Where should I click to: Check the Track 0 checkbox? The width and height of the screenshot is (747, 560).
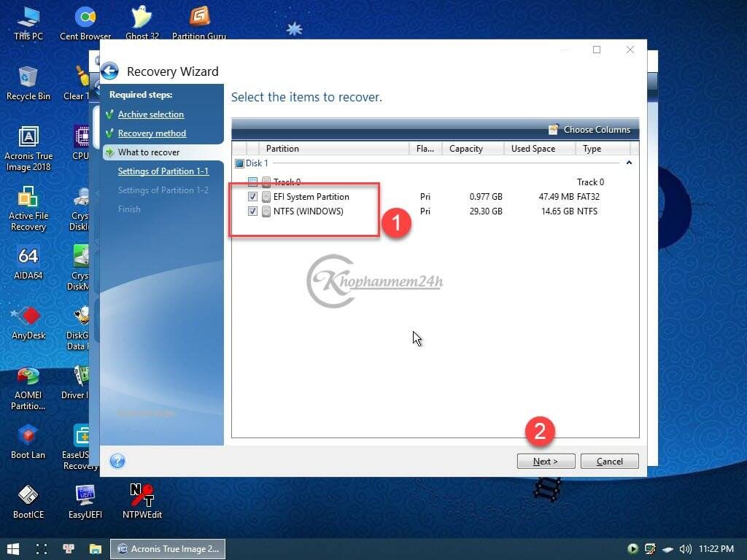point(252,182)
